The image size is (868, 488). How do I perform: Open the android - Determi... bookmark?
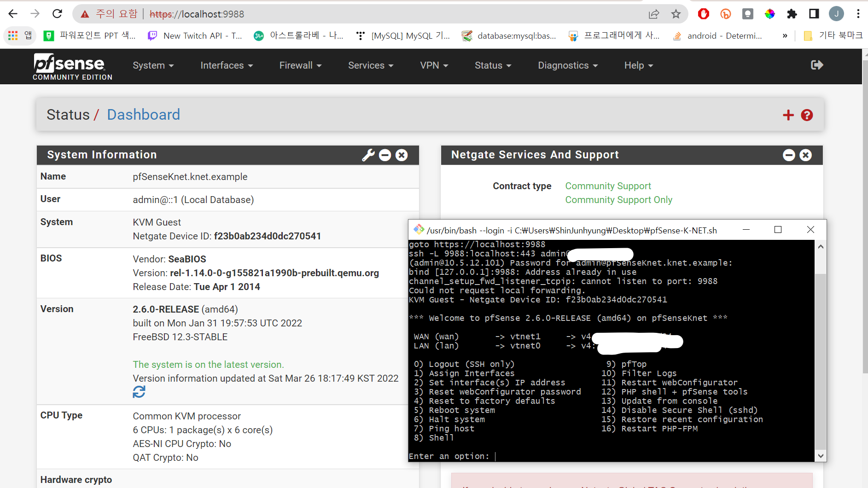pos(718,35)
